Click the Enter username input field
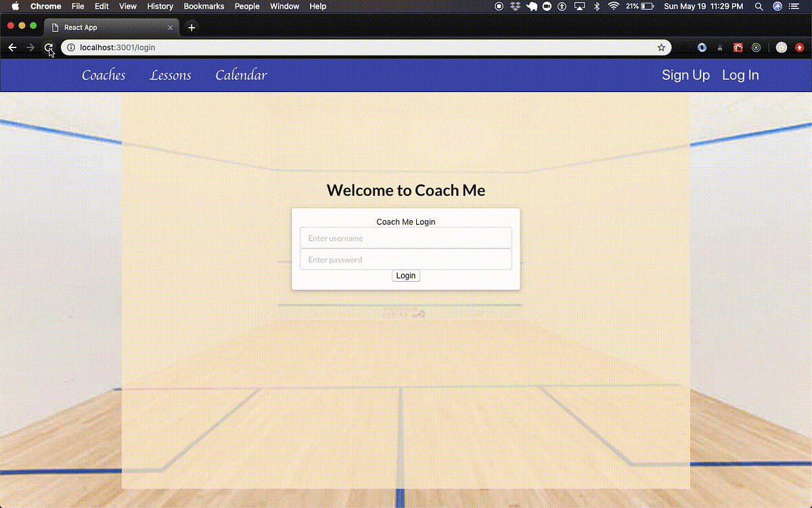The height and width of the screenshot is (508, 812). 406,238
